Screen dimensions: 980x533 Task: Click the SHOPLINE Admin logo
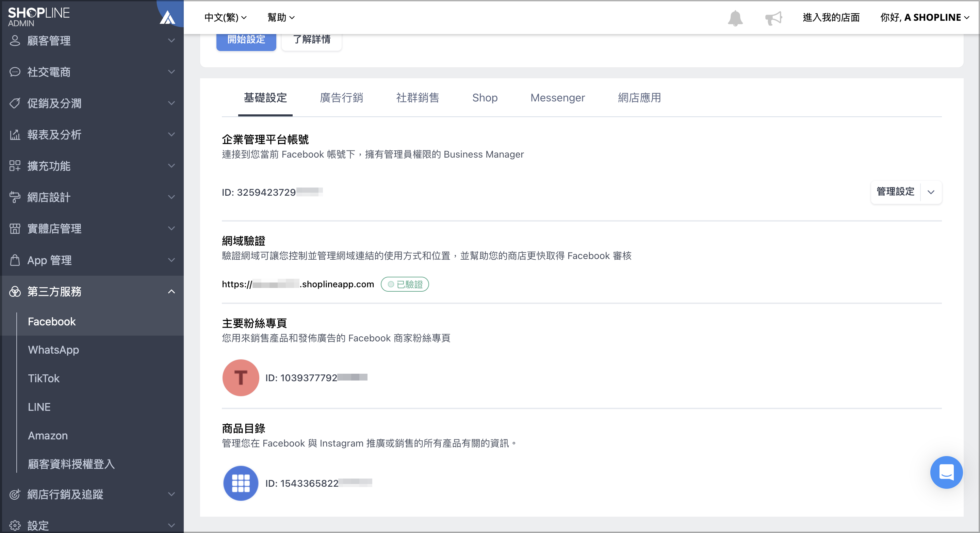[x=39, y=17]
